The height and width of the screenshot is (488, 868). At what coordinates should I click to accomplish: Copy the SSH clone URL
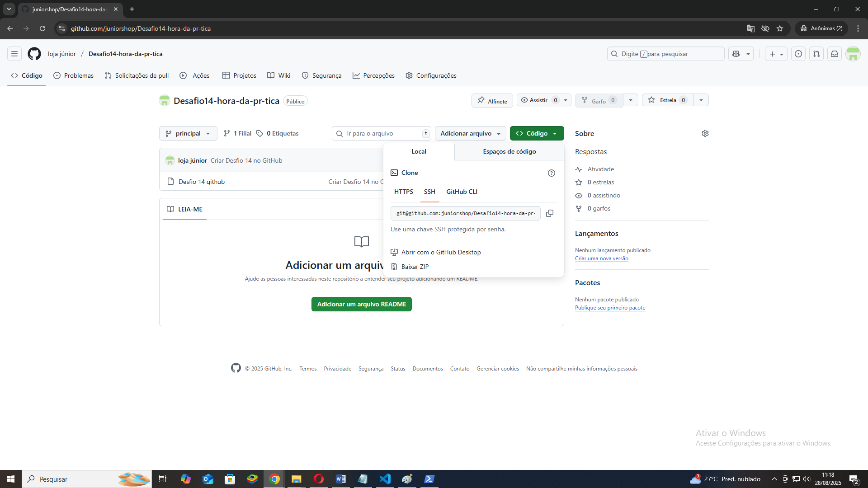click(x=550, y=213)
